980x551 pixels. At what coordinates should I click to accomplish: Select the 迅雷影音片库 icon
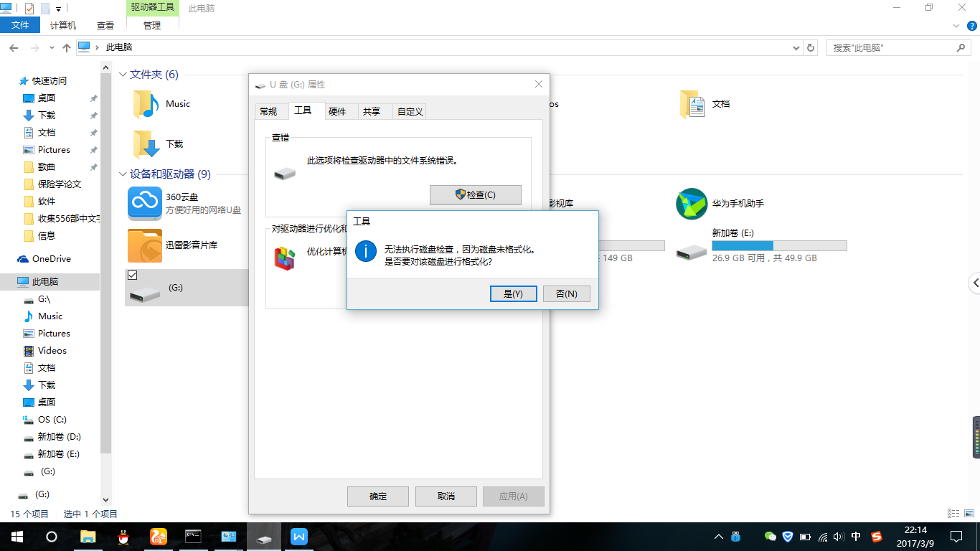pos(145,245)
